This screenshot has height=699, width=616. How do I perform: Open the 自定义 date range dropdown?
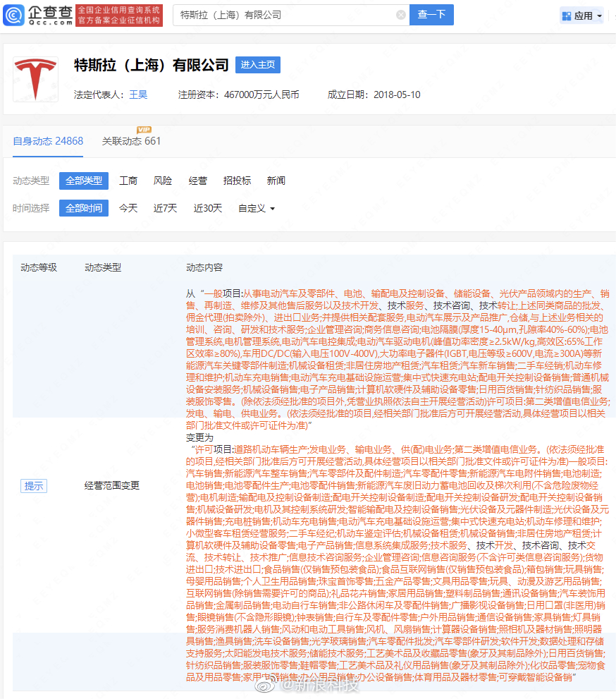257,208
